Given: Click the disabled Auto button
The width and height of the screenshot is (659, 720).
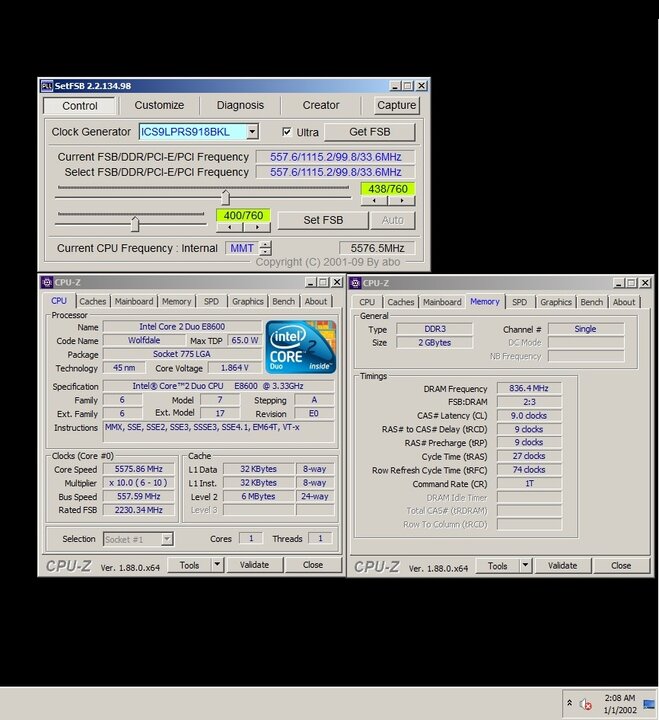Looking at the screenshot, I should point(393,220).
